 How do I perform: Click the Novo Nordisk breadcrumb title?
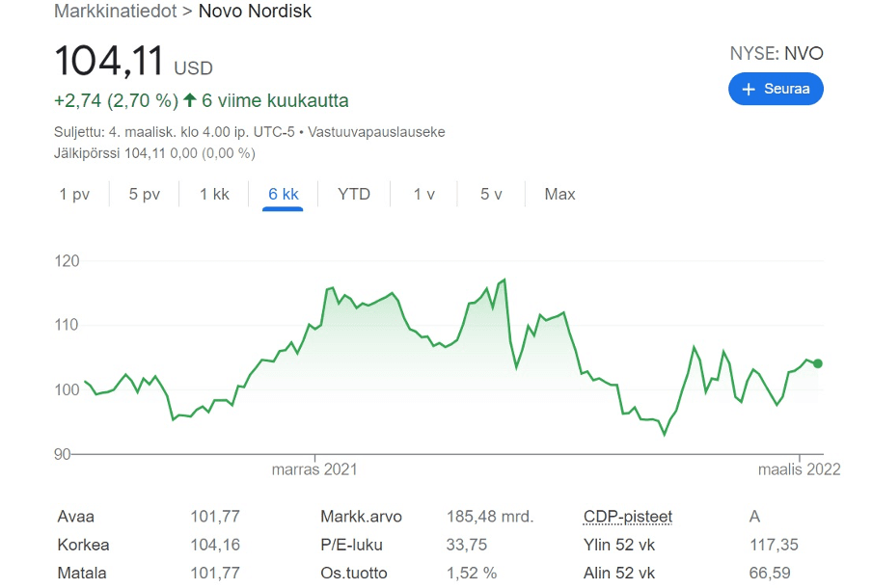255,12
